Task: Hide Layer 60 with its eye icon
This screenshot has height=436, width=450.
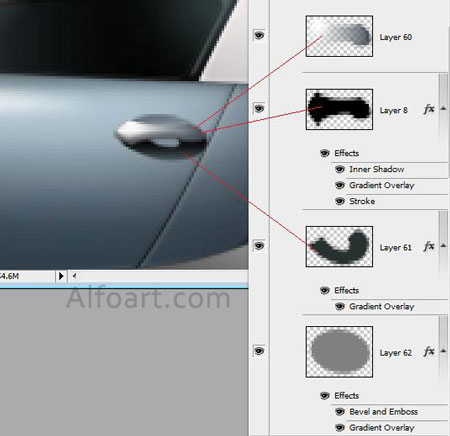Action: click(259, 35)
